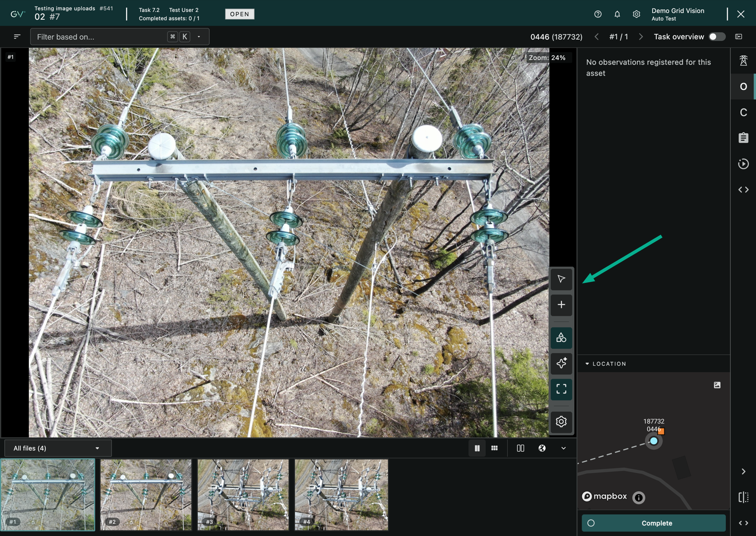Open the help question mark icon
Image resolution: width=756 pixels, height=536 pixels.
click(598, 14)
